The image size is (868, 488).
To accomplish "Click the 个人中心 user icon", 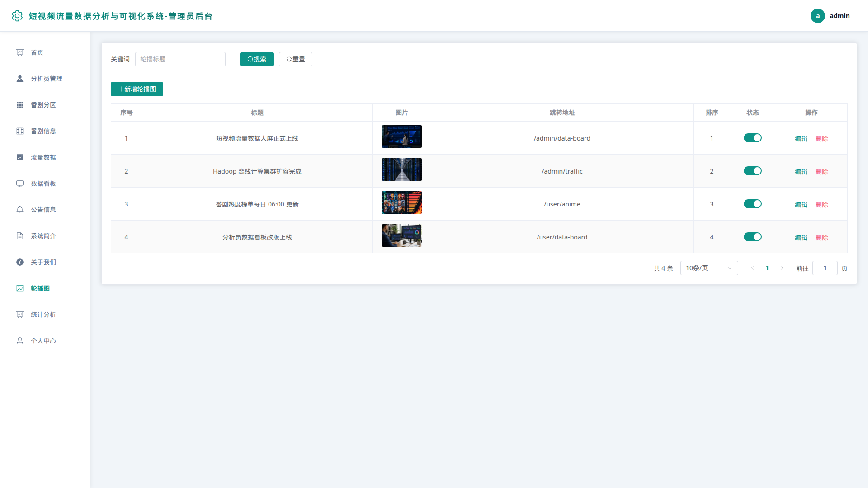I will [20, 341].
